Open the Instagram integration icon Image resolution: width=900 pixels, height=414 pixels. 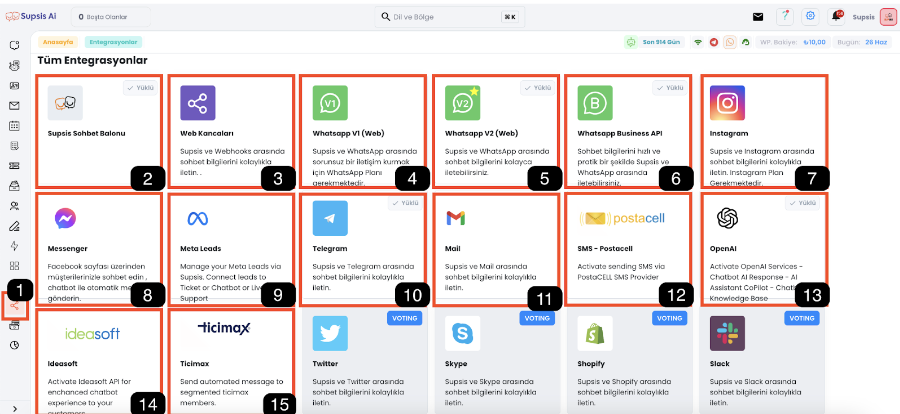[x=727, y=103]
